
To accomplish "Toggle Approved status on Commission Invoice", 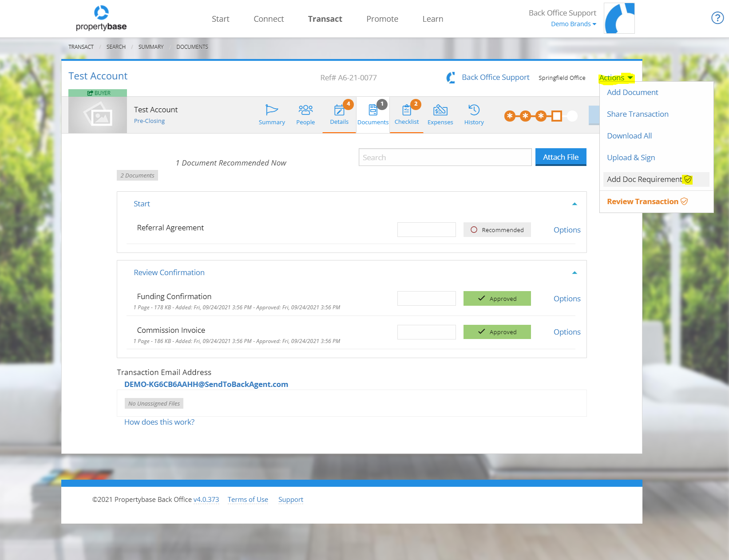I will coord(497,331).
